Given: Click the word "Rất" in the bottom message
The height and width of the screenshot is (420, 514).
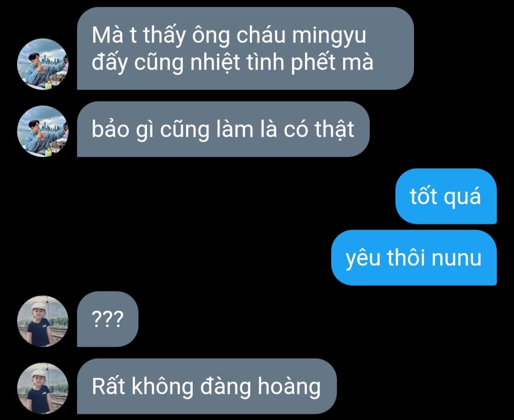Looking at the screenshot, I should tap(109, 386).
